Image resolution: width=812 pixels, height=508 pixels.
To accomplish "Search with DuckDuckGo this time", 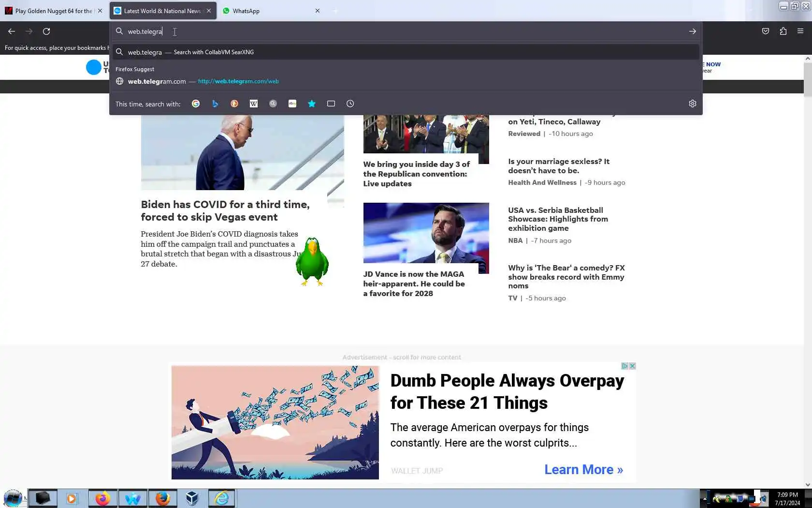I will (x=234, y=104).
